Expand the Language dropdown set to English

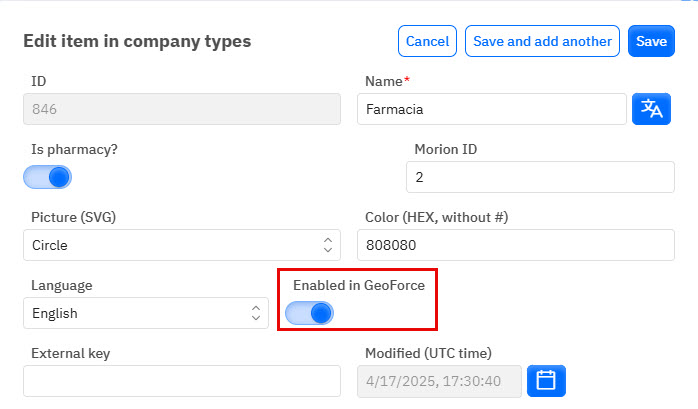tap(145, 313)
